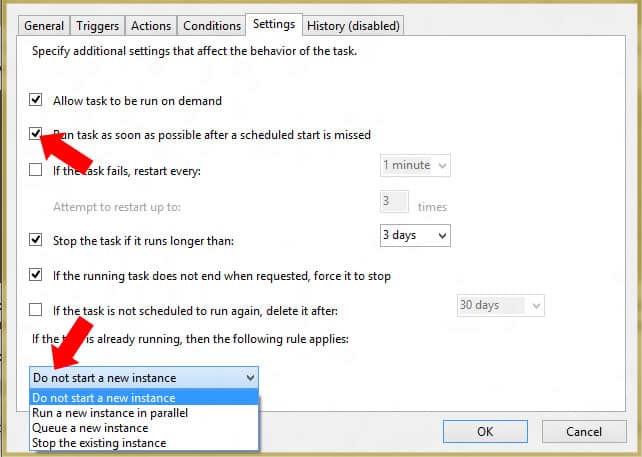Toggle Allow task to be run on demand

(37, 101)
